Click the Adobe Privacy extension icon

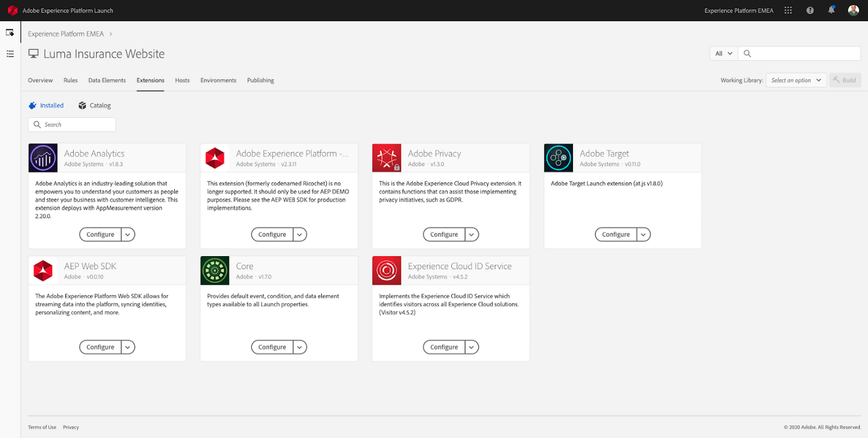point(386,158)
